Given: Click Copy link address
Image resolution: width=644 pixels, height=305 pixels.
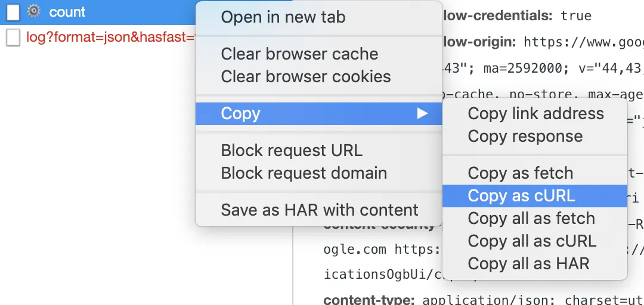Looking at the screenshot, I should point(535,113).
